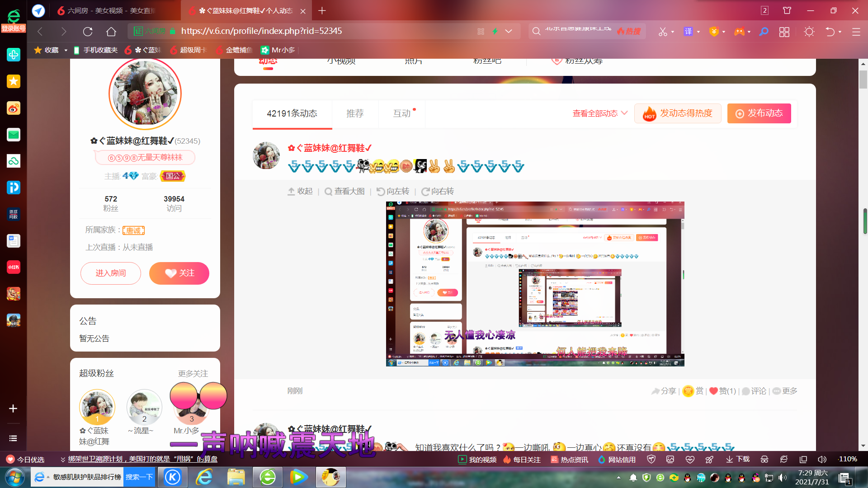Screen dimensions: 868x488
Task: Expand the address bar dropdown arrow
Action: tap(509, 31)
